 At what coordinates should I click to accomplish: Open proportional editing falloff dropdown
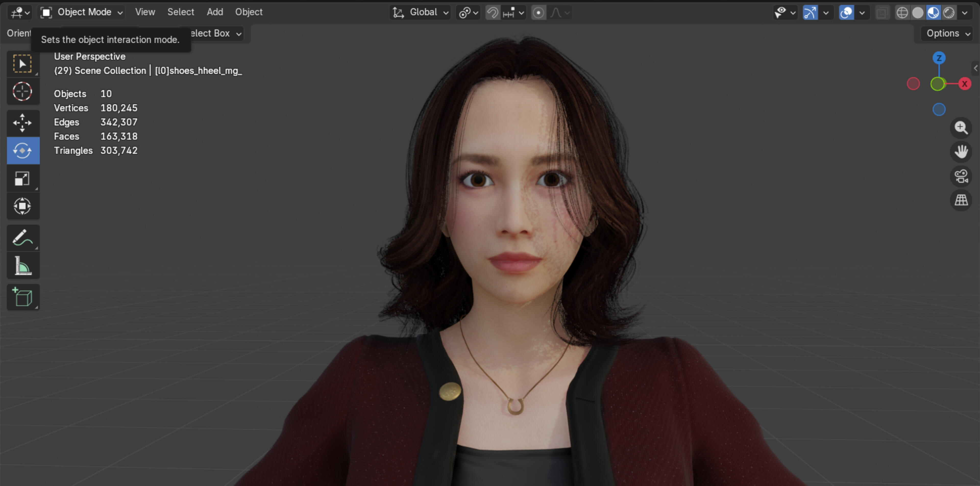[x=560, y=13]
